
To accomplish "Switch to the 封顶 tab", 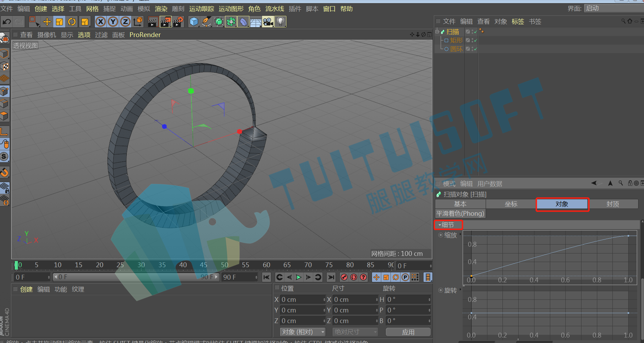I will pos(612,204).
